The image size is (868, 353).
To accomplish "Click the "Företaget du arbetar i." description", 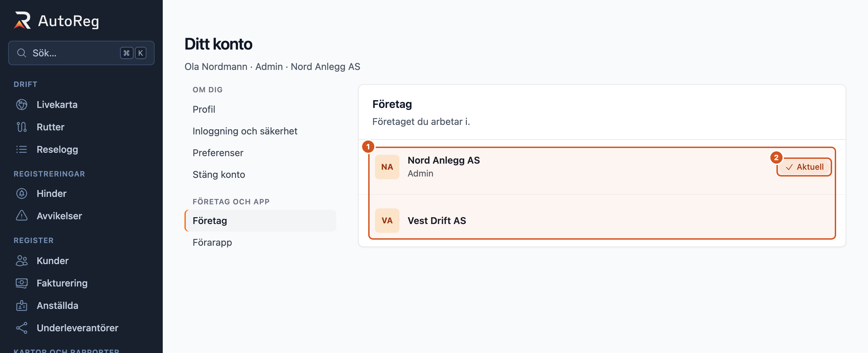I will [421, 122].
